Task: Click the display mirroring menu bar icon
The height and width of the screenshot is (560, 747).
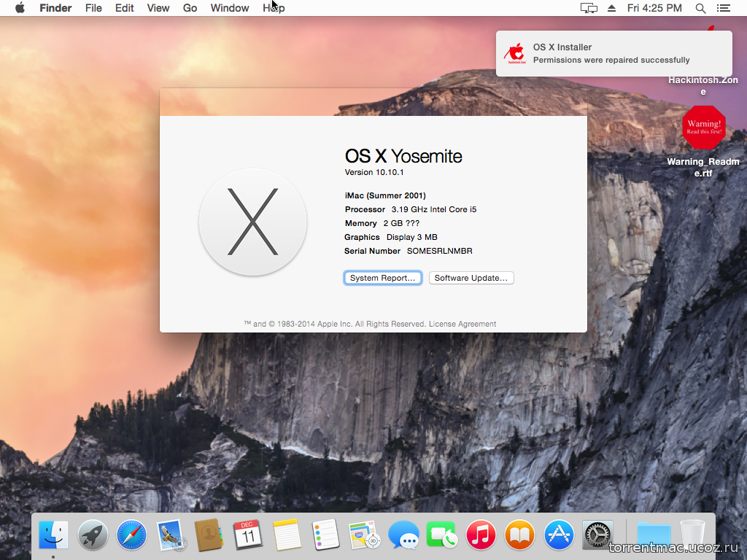Action: point(589,8)
